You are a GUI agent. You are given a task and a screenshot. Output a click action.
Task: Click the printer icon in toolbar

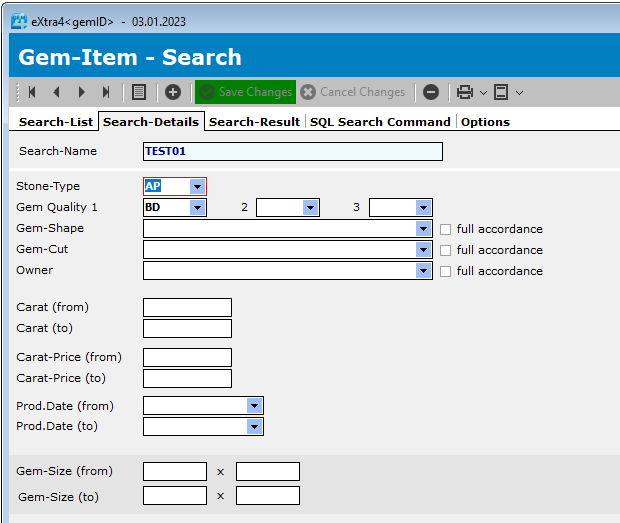point(465,92)
